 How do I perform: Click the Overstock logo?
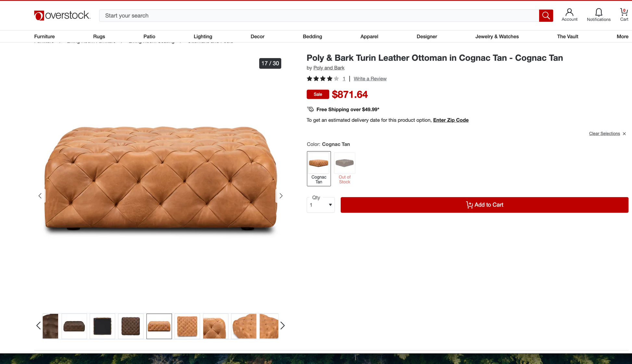[x=62, y=15]
